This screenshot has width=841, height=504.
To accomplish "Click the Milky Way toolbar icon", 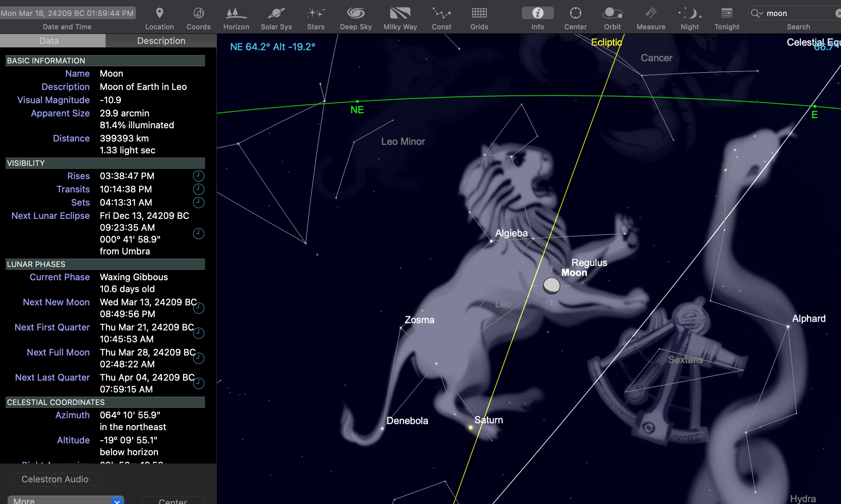I will point(400,13).
